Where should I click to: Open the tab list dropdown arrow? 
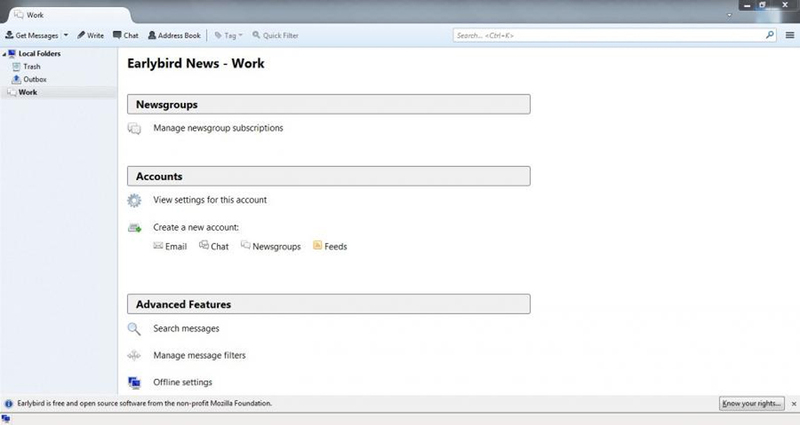(x=729, y=15)
